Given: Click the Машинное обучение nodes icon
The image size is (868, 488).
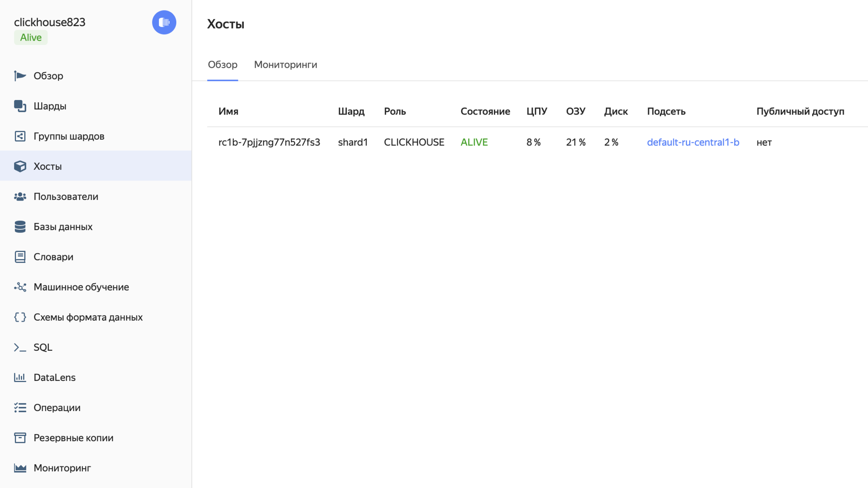Looking at the screenshot, I should point(20,287).
